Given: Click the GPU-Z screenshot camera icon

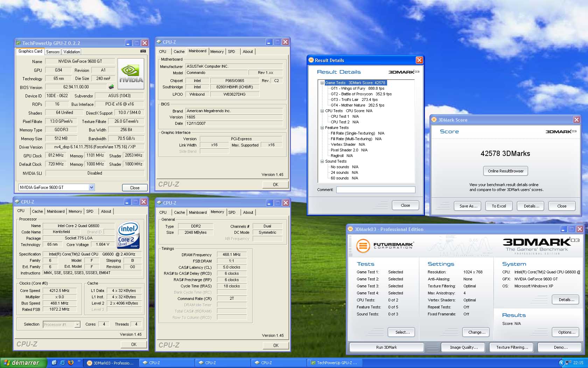Looking at the screenshot, I should [143, 51].
